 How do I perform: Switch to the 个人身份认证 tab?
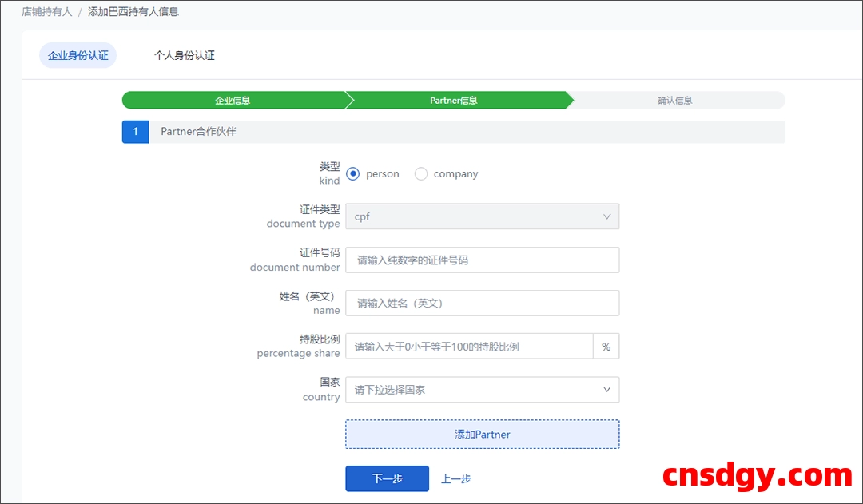point(184,55)
